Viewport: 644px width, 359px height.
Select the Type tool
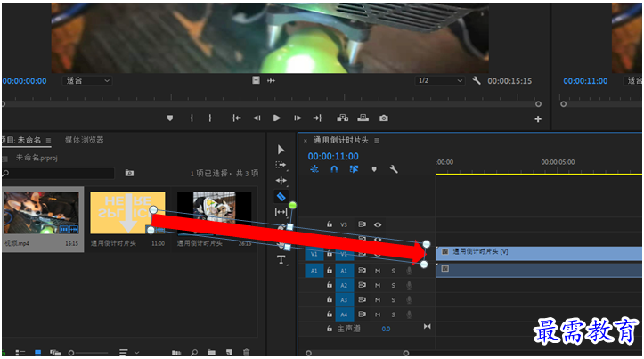281,259
